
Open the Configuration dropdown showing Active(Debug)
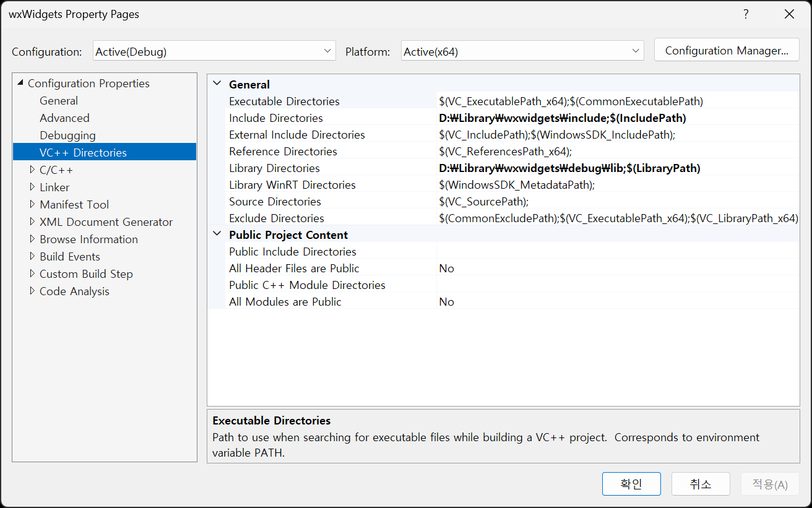click(x=214, y=51)
